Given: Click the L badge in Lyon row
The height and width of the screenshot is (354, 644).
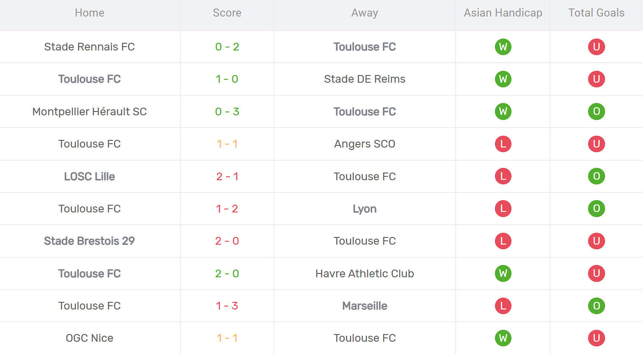Looking at the screenshot, I should pyautogui.click(x=503, y=209).
